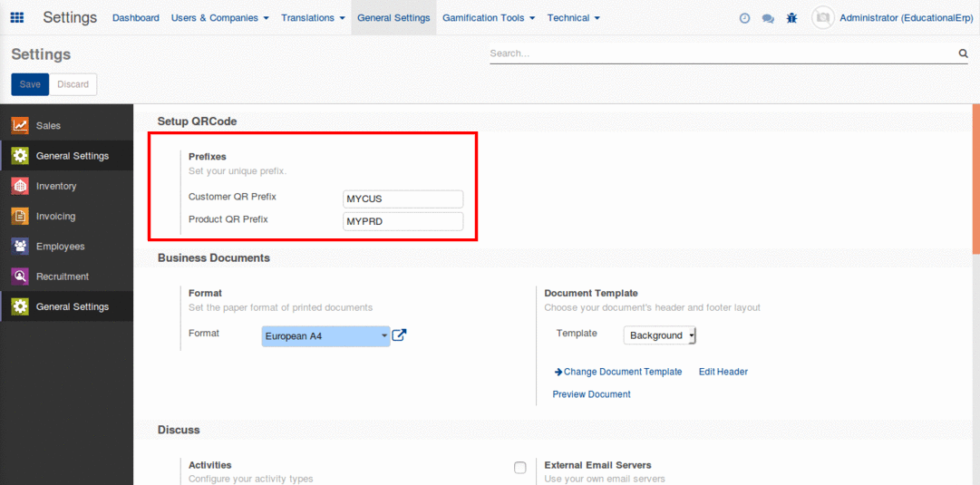Click the Employees icon in sidebar
The height and width of the screenshot is (485, 980).
tap(21, 247)
